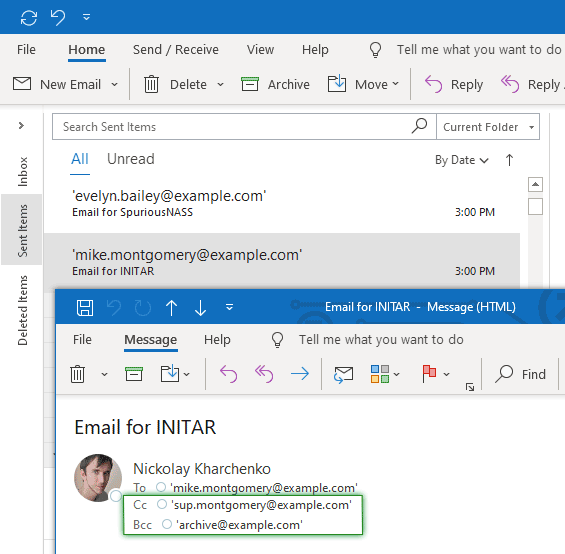Click presence circle beside mike.montgomery recipient
565x554 pixels.
tap(161, 487)
